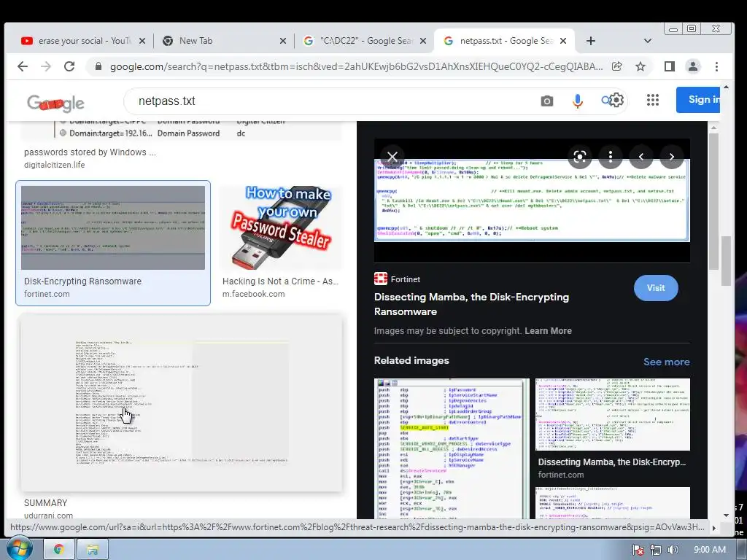Open a new browser tab with plus
Image resolution: width=747 pixels, height=560 pixels.
[x=591, y=41]
